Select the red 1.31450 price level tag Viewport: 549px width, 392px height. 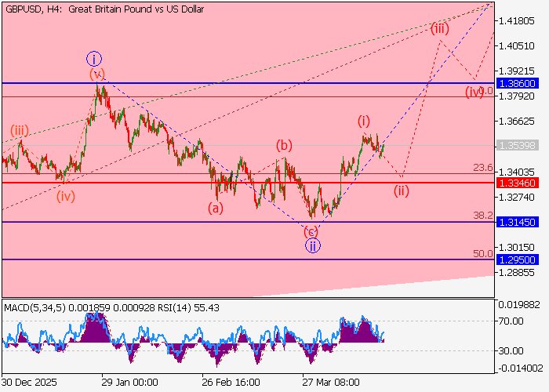pyautogui.click(x=516, y=223)
